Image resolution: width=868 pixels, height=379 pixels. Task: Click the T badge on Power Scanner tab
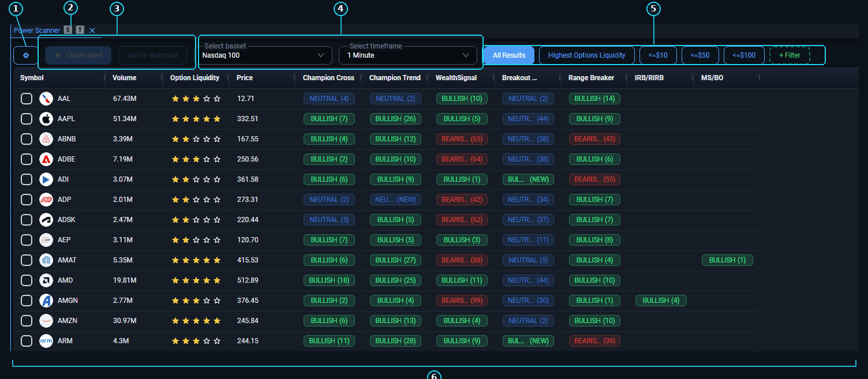coord(80,30)
